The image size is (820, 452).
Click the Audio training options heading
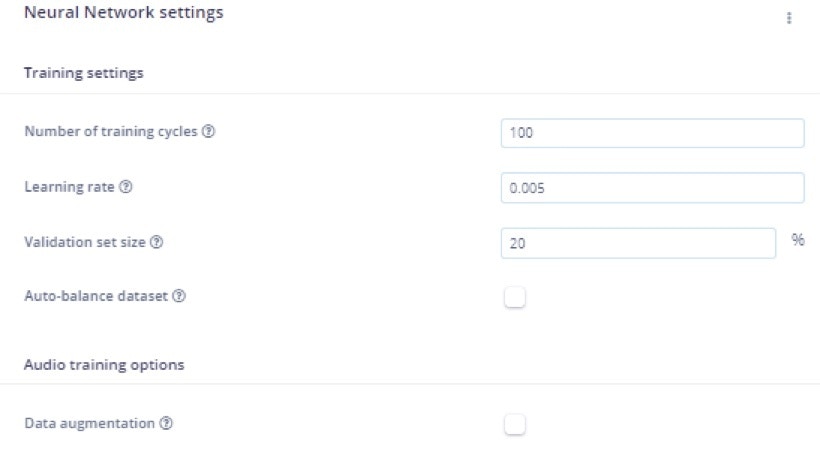point(104,365)
